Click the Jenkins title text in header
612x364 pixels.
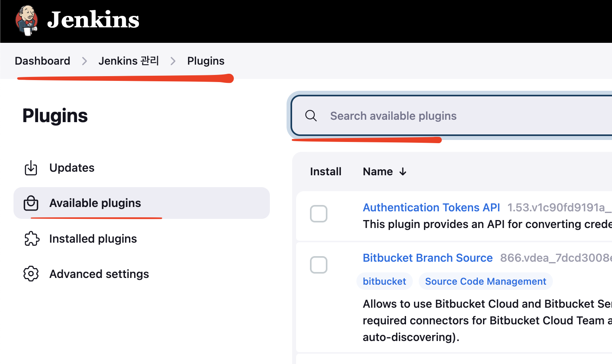pos(93,20)
